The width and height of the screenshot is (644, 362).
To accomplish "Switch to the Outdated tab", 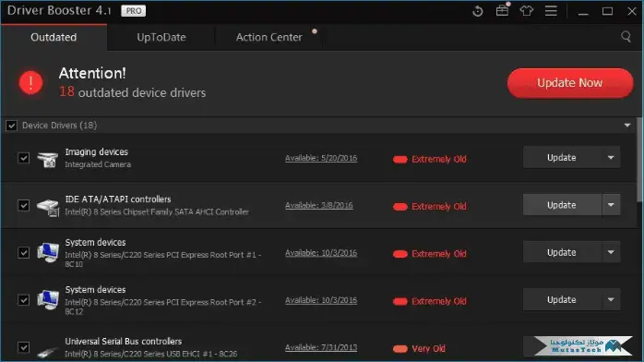I will point(54,37).
